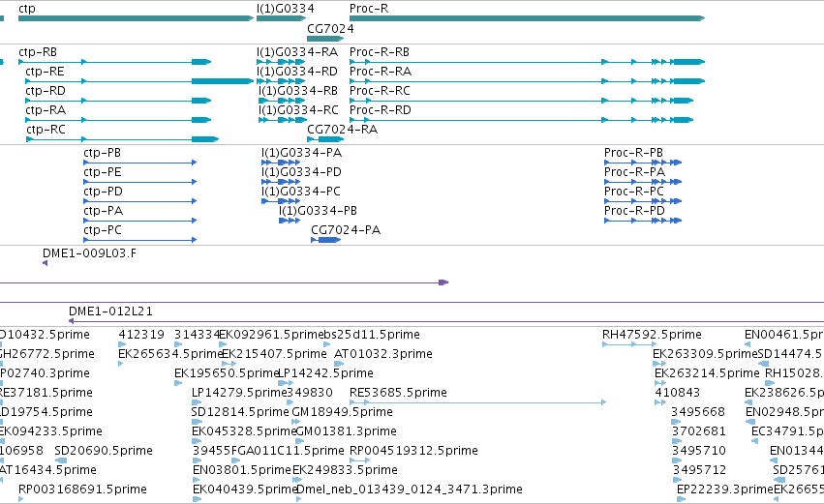Screen dimensions: 824x504
Task: Click the Proc-R-RD transcript label
Action: point(381,110)
